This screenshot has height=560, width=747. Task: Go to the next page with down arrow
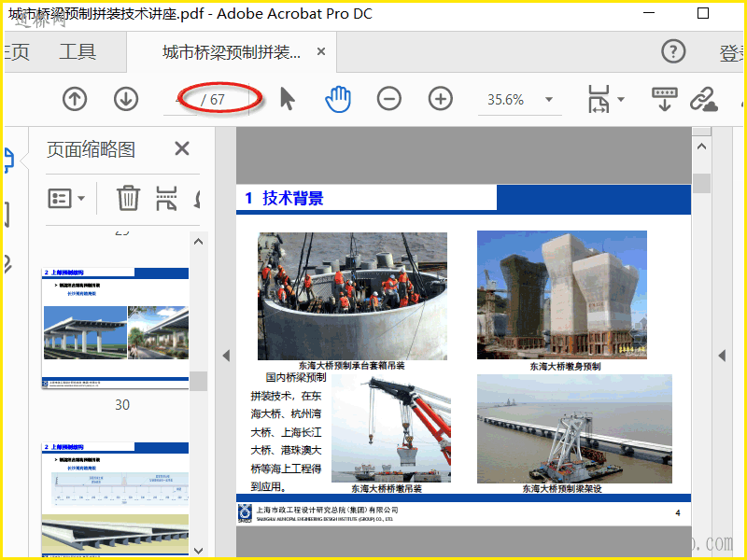126,99
